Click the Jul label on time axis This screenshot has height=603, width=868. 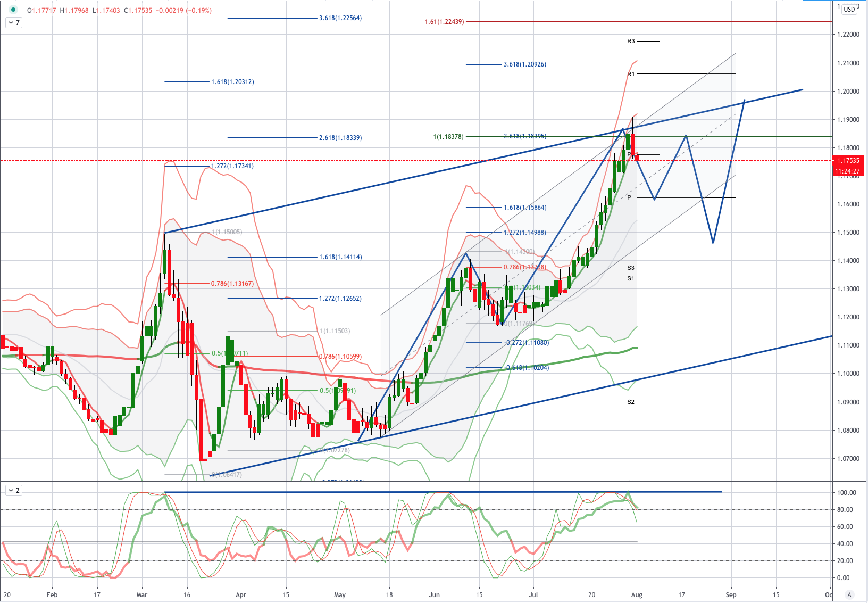pos(533,595)
